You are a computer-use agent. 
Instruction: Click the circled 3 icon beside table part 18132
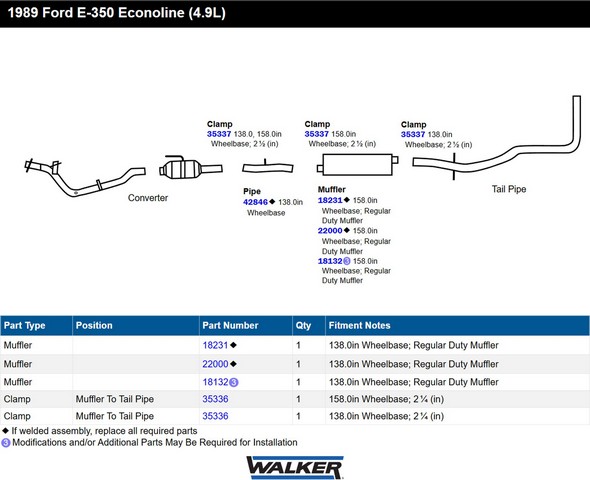(x=234, y=383)
